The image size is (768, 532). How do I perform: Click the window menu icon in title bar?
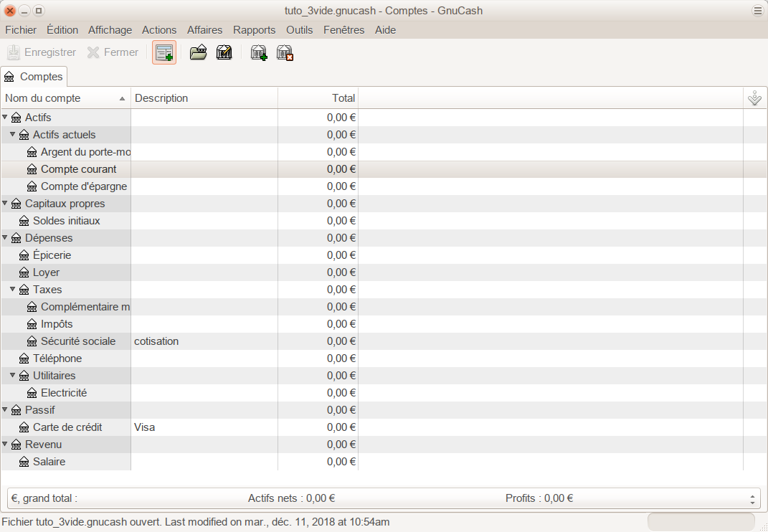(x=757, y=11)
